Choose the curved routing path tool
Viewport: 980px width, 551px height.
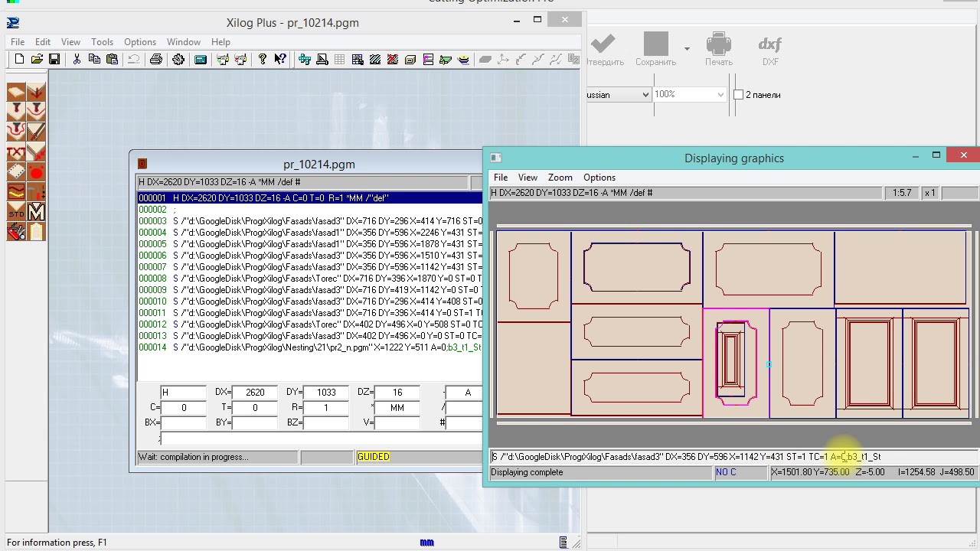coord(36,113)
